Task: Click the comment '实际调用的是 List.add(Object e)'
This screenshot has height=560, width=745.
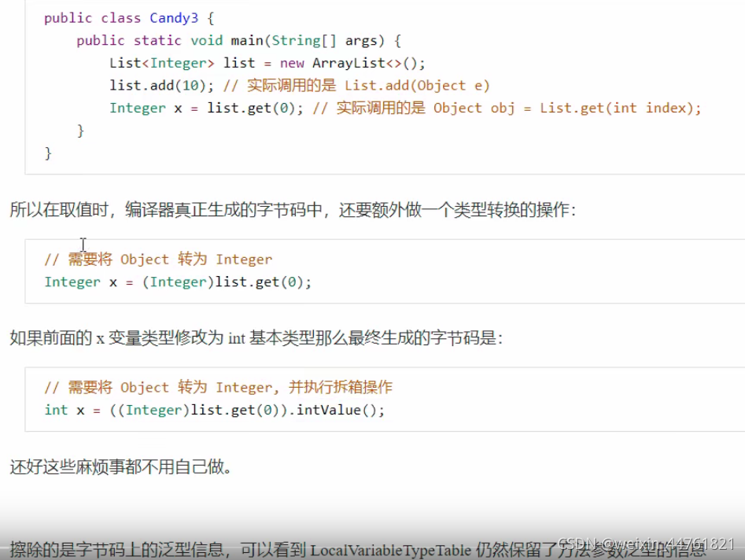Action: 356,86
